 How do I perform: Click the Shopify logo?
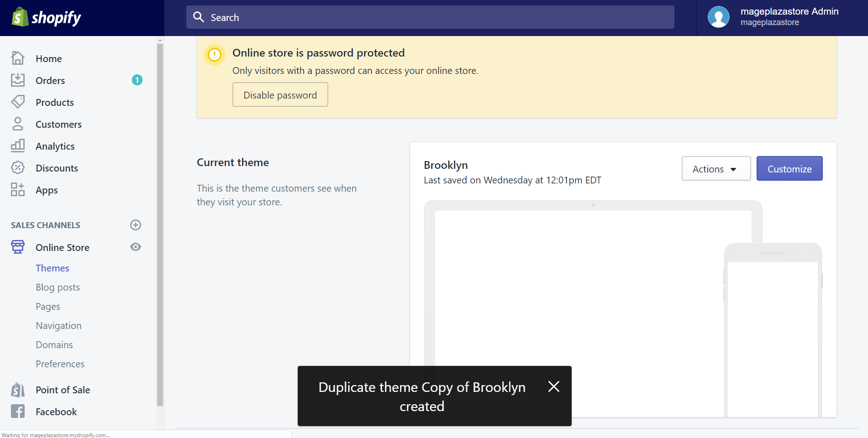tap(46, 17)
